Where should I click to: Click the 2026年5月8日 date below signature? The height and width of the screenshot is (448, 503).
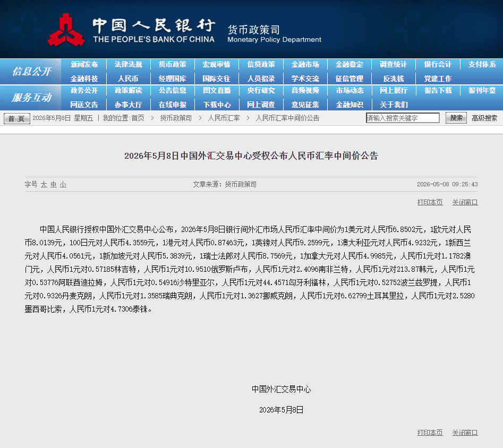point(282,410)
